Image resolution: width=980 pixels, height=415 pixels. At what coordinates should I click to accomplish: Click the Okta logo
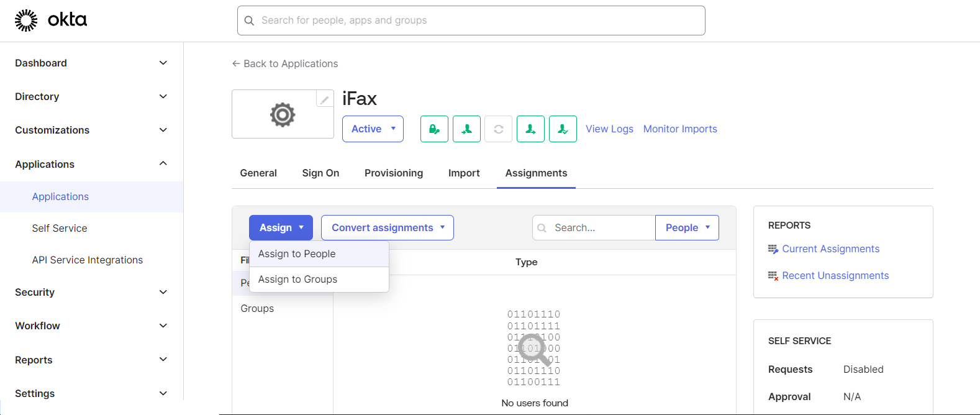pos(51,20)
